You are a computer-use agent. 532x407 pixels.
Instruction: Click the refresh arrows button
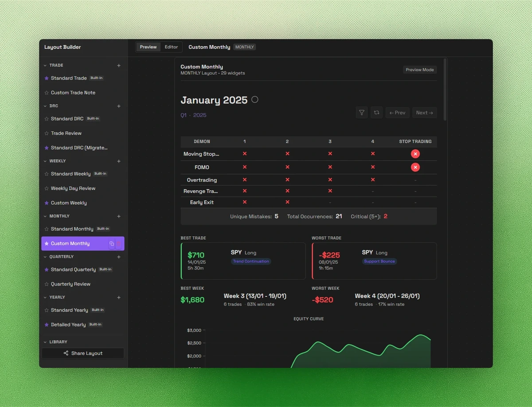[x=376, y=113]
